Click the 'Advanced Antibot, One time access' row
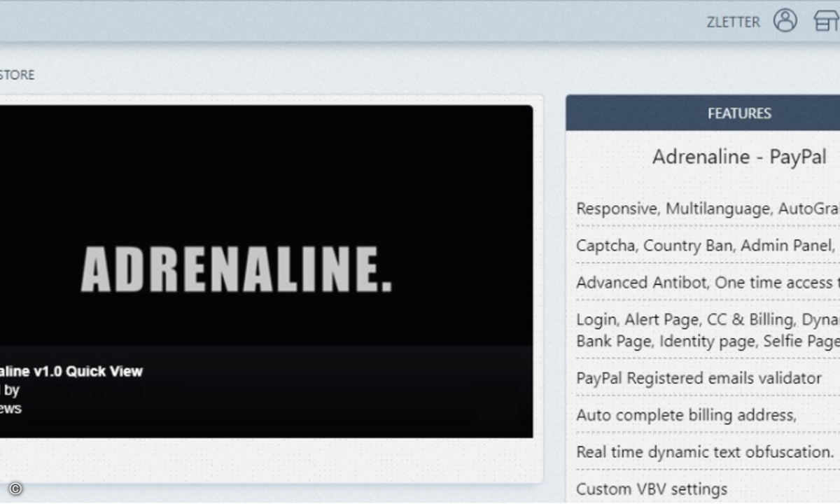This screenshot has width=840, height=504. tap(708, 283)
